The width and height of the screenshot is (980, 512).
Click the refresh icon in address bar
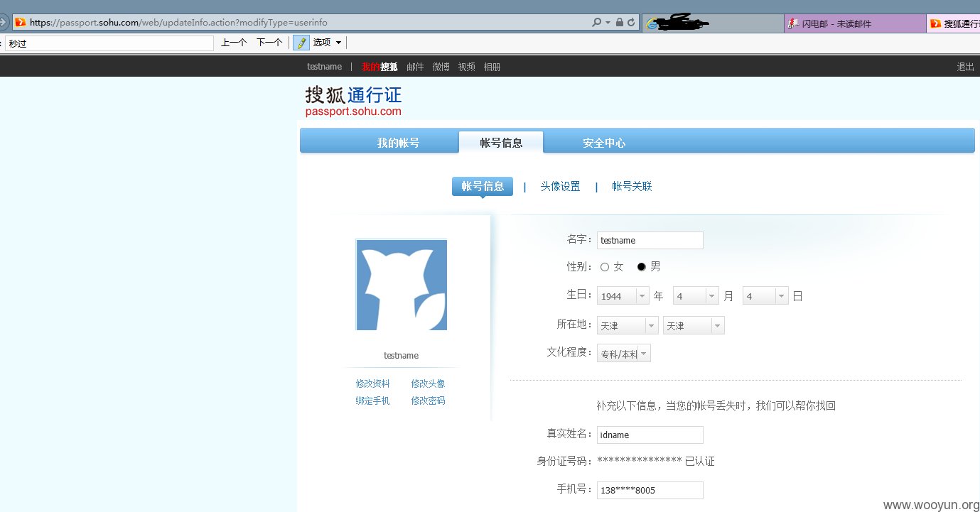(x=630, y=23)
